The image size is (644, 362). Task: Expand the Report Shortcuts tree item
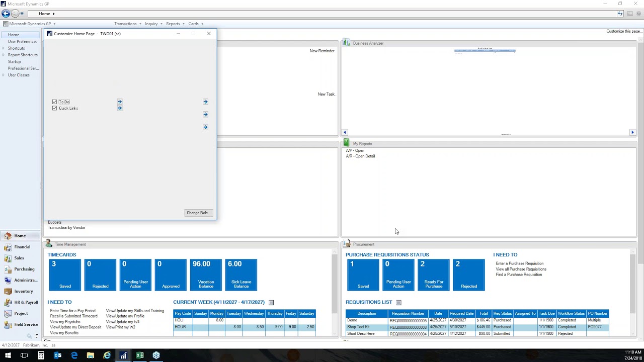pos(4,55)
